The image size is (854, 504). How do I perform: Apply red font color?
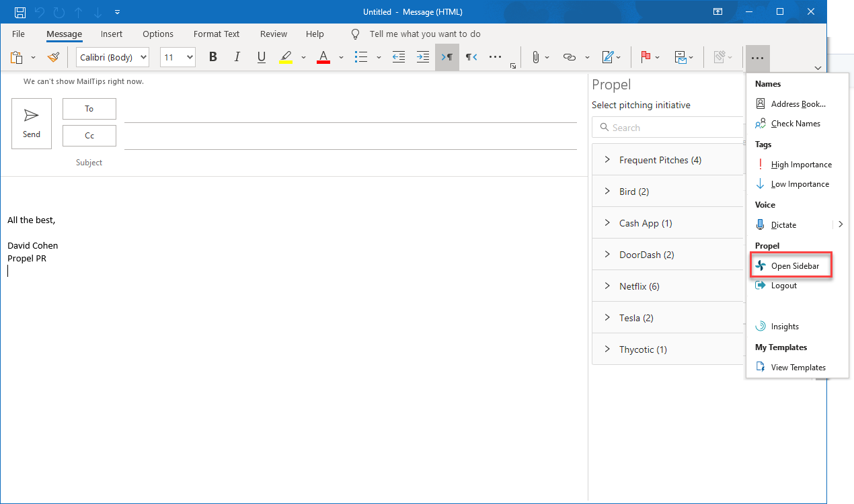coord(323,58)
